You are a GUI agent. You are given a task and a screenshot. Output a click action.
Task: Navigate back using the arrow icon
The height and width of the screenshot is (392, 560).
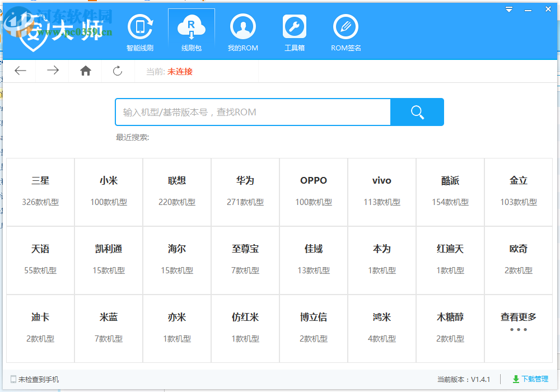20,71
